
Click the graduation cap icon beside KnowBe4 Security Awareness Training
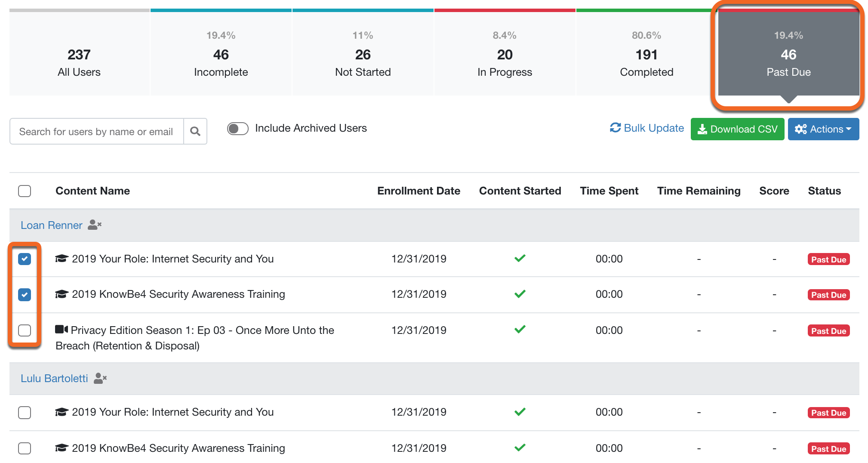tap(62, 293)
